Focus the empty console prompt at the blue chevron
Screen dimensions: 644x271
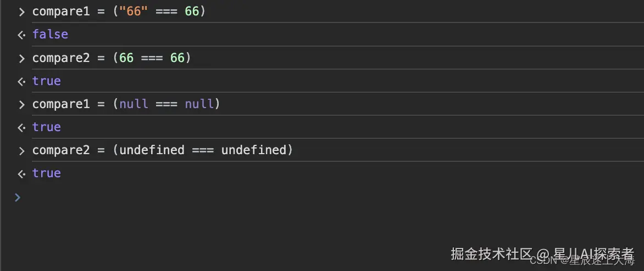17,197
